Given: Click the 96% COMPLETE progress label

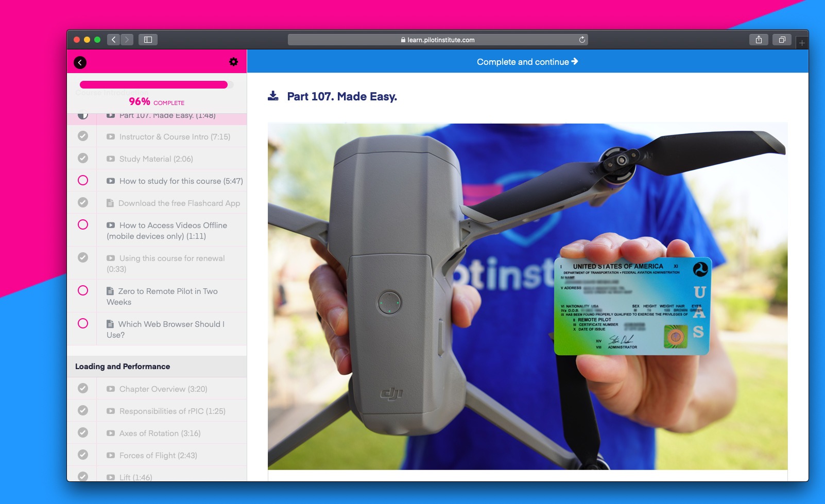Looking at the screenshot, I should point(157,102).
